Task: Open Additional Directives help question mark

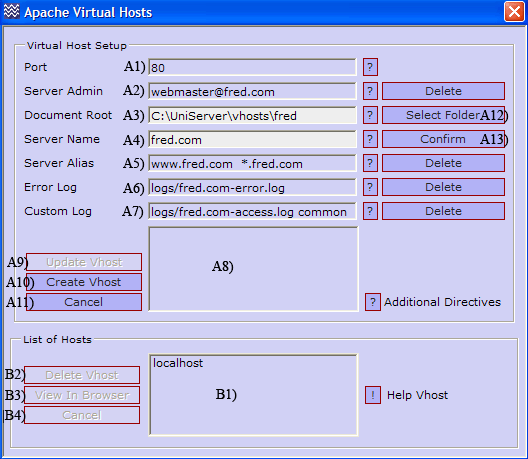Action: (x=373, y=302)
